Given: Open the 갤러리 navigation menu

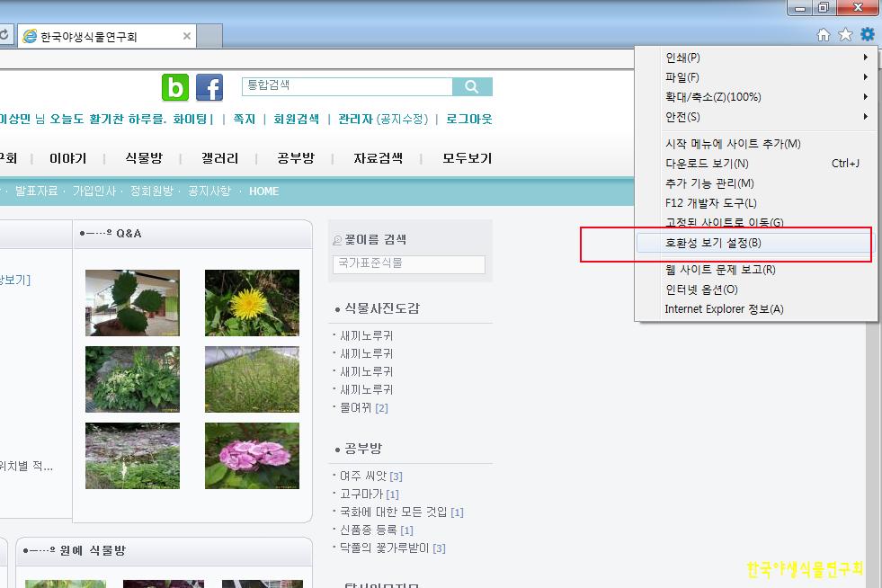Looking at the screenshot, I should 220,158.
